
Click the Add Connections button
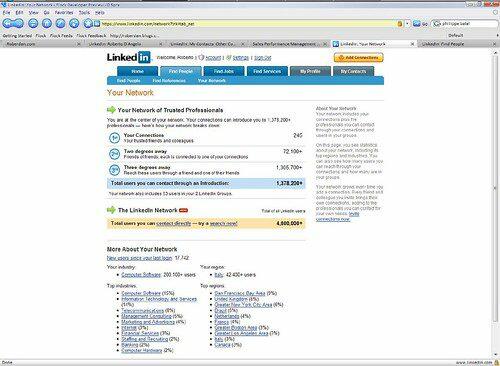[x=359, y=57]
